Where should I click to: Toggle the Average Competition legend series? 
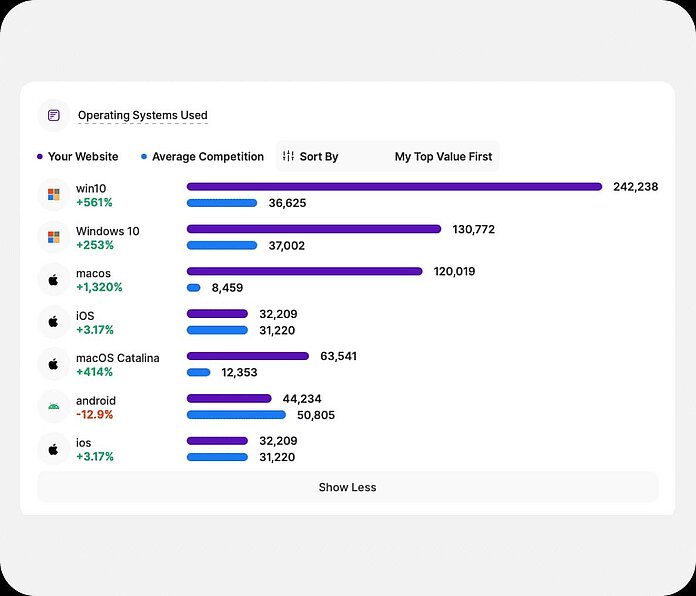[x=207, y=157]
